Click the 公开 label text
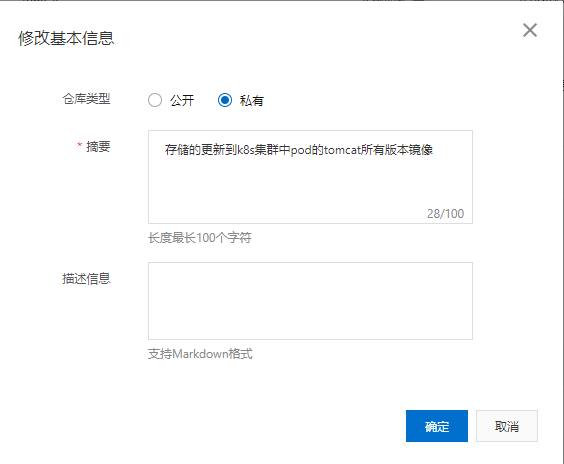564x464 pixels. coord(182,100)
